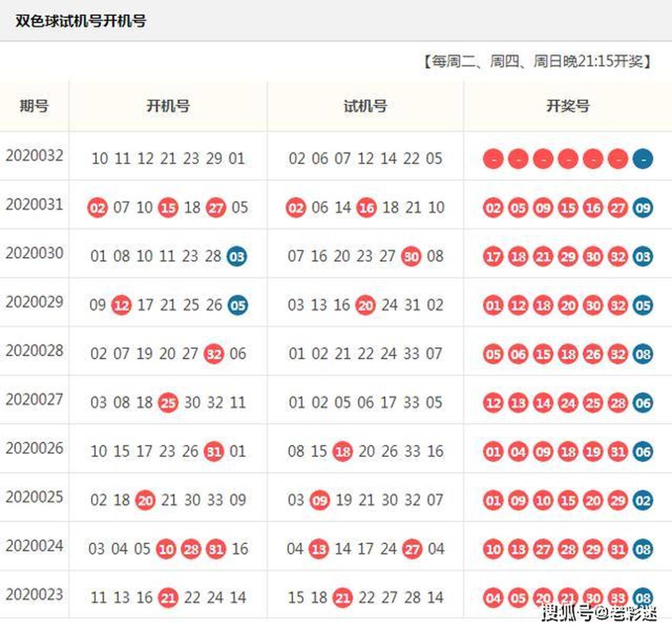The width and height of the screenshot is (672, 631).
Task: Click the title 双色球试机号开机号
Action: (80, 21)
